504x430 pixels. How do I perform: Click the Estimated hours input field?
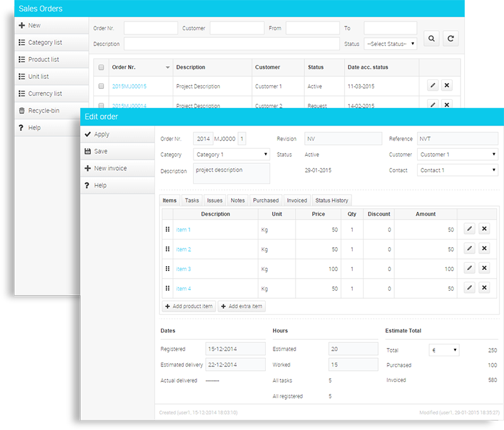[x=352, y=349]
